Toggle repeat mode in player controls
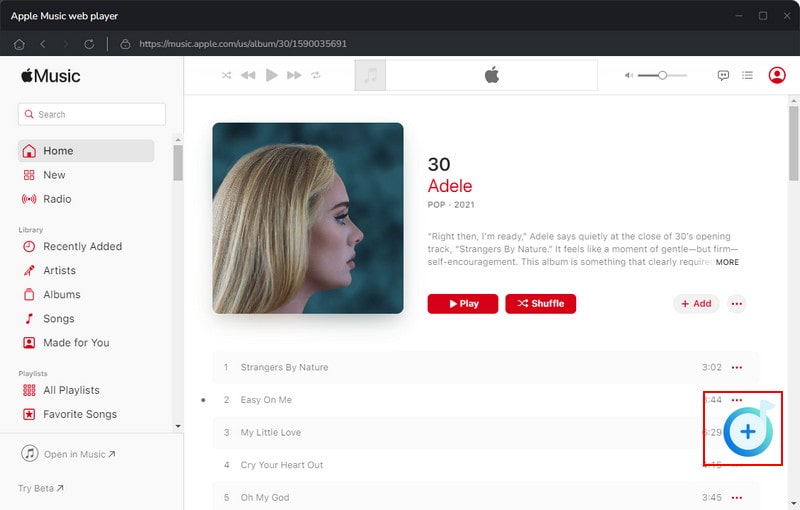800x510 pixels. click(x=316, y=75)
